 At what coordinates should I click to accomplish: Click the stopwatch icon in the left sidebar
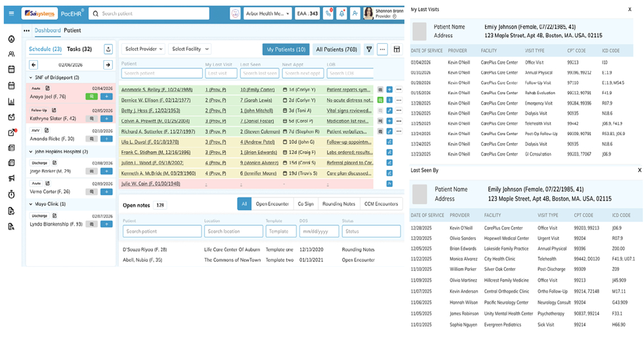coord(11,194)
